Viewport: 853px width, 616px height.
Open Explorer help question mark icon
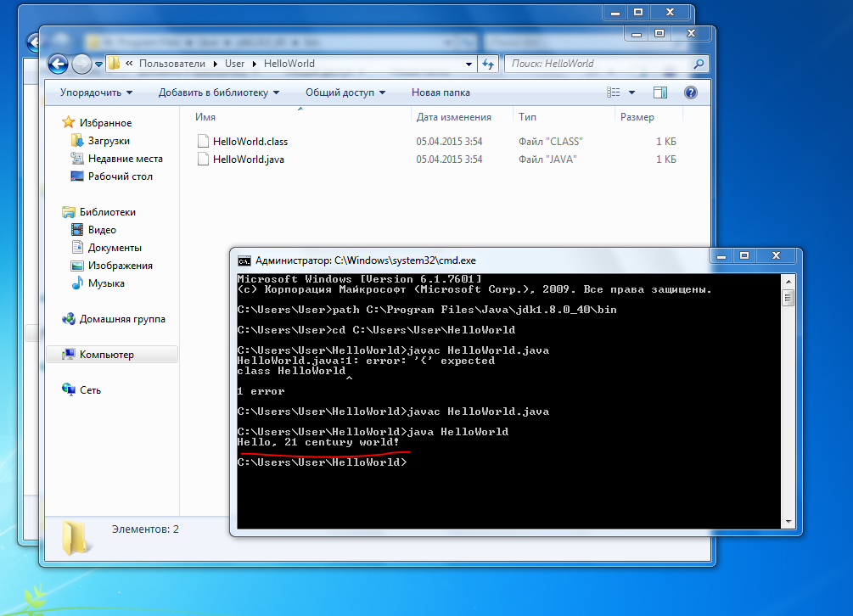(691, 92)
